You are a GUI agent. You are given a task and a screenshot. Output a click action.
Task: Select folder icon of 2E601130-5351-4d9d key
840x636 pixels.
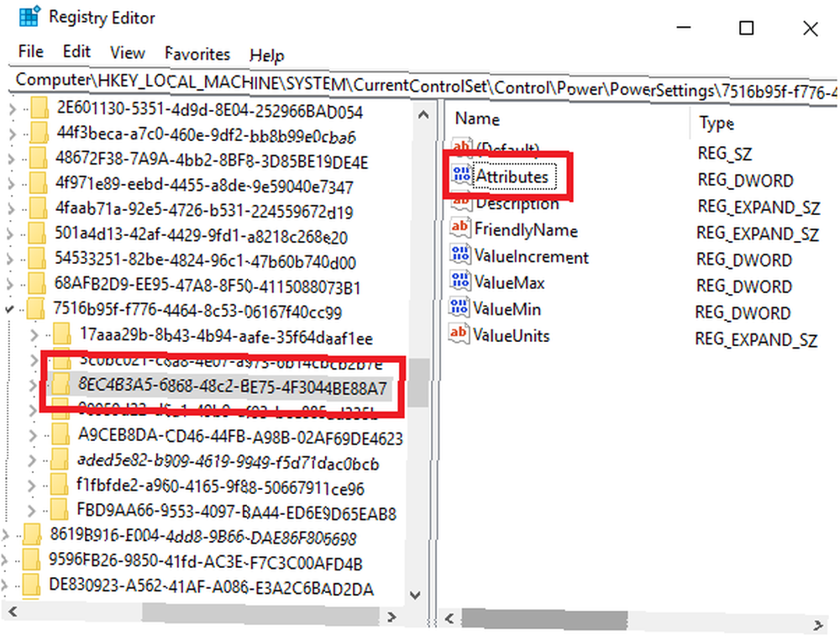pyautogui.click(x=39, y=108)
